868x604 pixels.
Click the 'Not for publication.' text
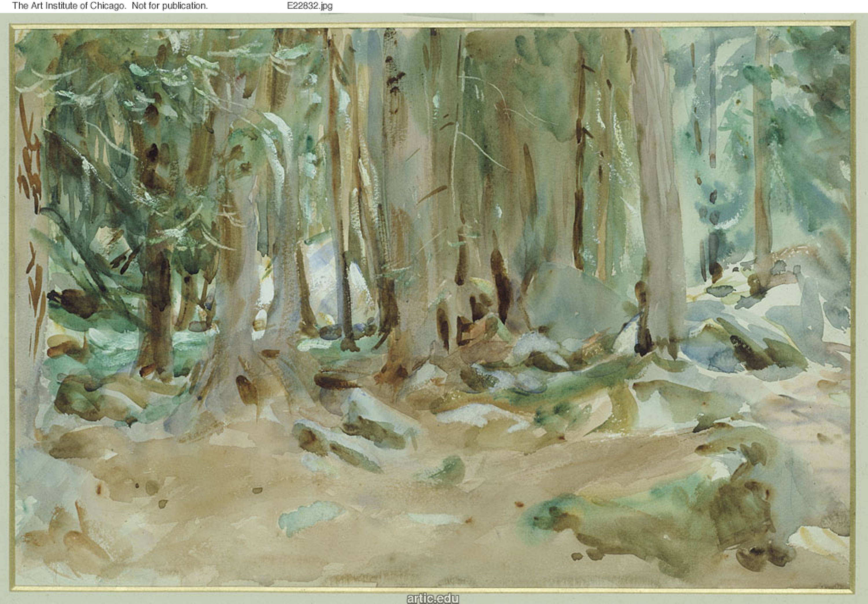(170, 6)
